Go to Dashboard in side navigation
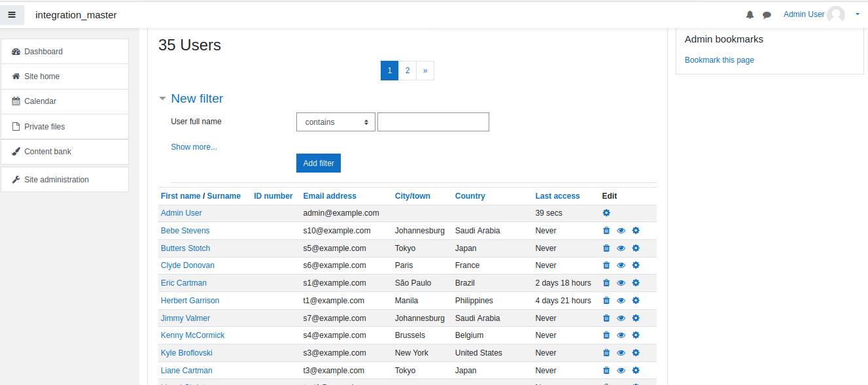Screen dimensions: 868x385 point(65,52)
